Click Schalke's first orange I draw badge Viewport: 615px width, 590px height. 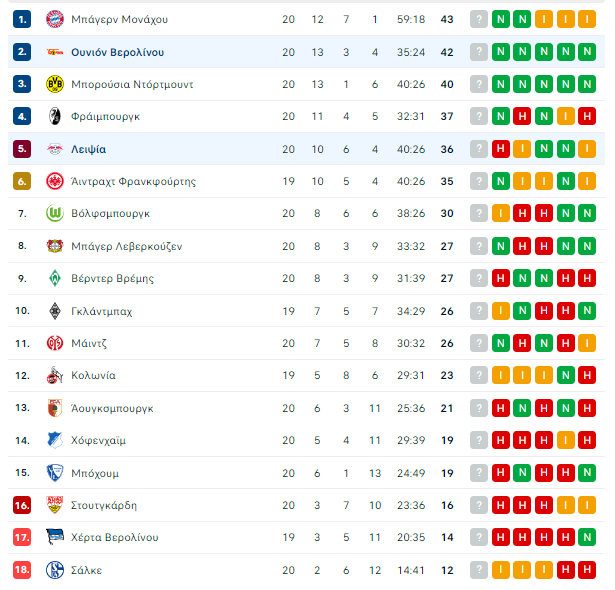pos(500,570)
